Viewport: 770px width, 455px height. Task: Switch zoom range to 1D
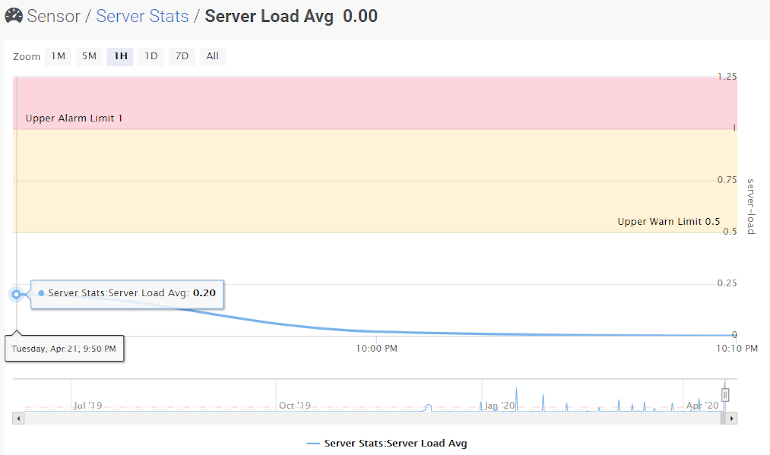(151, 56)
